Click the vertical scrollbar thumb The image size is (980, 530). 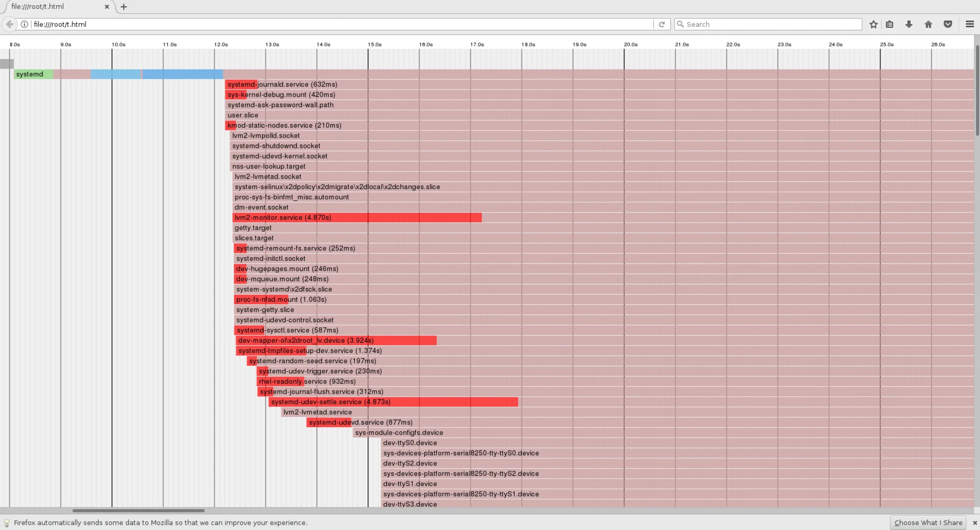click(977, 90)
